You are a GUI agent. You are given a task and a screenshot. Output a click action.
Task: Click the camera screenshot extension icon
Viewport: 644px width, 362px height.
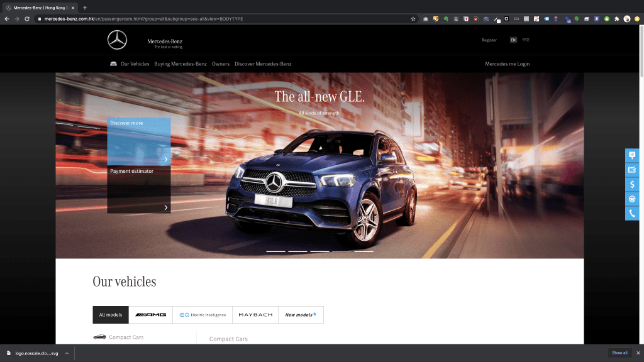(x=426, y=19)
